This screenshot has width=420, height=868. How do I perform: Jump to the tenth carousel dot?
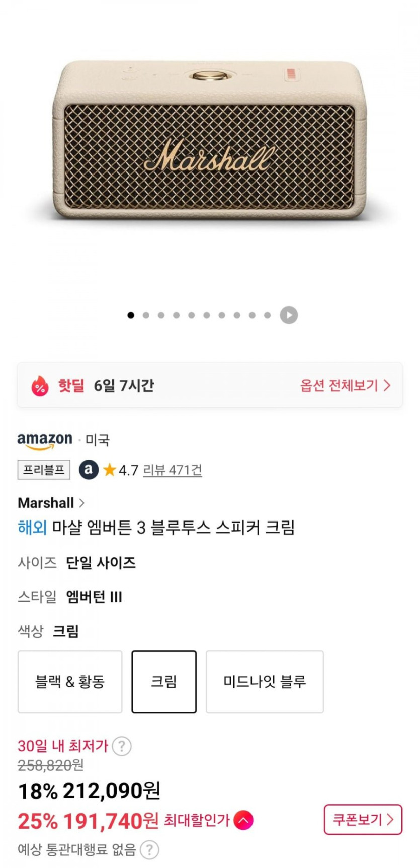coord(268,315)
